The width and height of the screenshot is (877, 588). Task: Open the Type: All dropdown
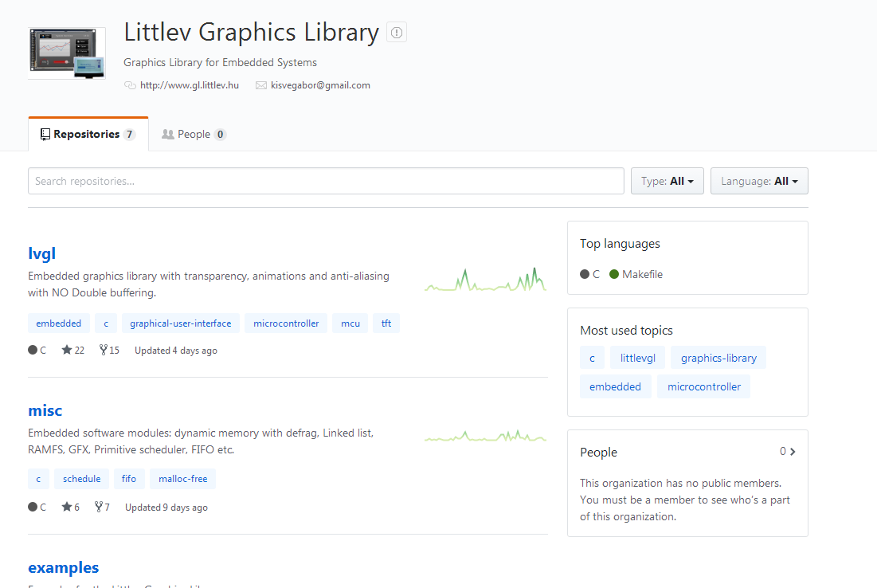pos(668,182)
